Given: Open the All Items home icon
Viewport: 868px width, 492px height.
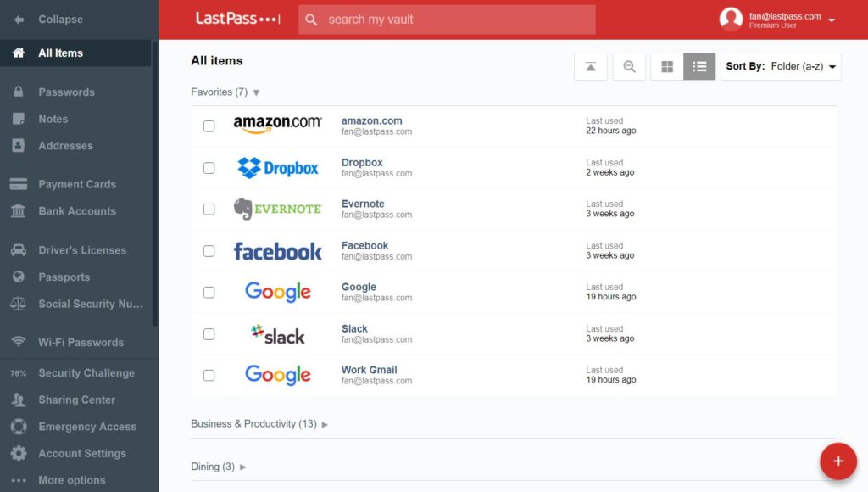Looking at the screenshot, I should (19, 53).
